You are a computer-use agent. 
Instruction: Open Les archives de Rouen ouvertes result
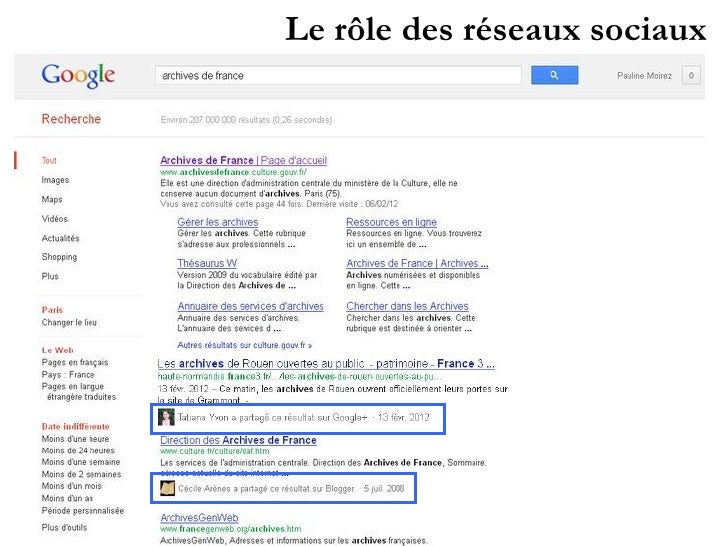[326, 364]
